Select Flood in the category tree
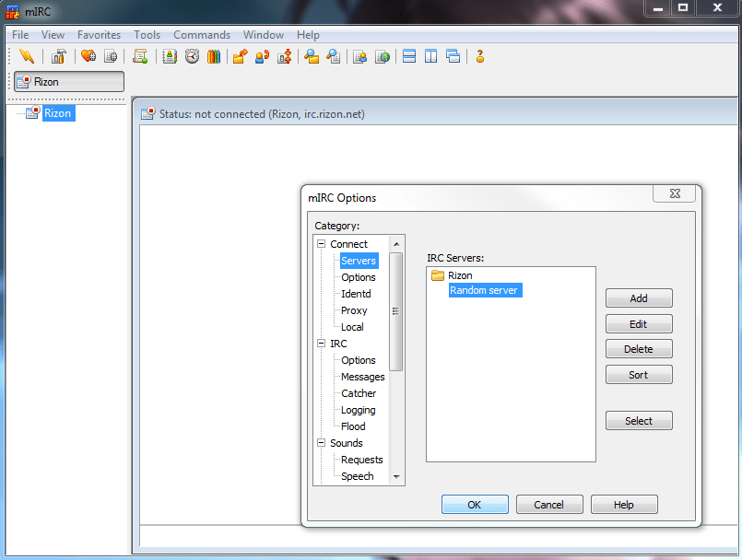 pos(353,426)
